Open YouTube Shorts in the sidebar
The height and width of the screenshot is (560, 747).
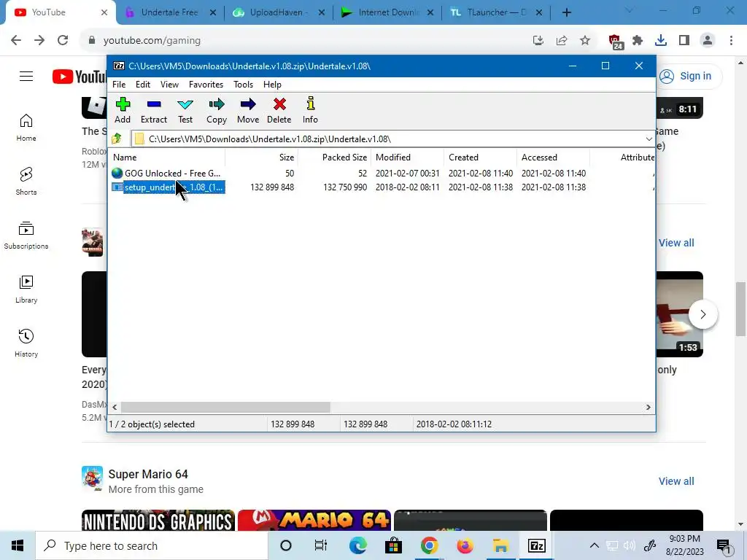click(x=26, y=182)
